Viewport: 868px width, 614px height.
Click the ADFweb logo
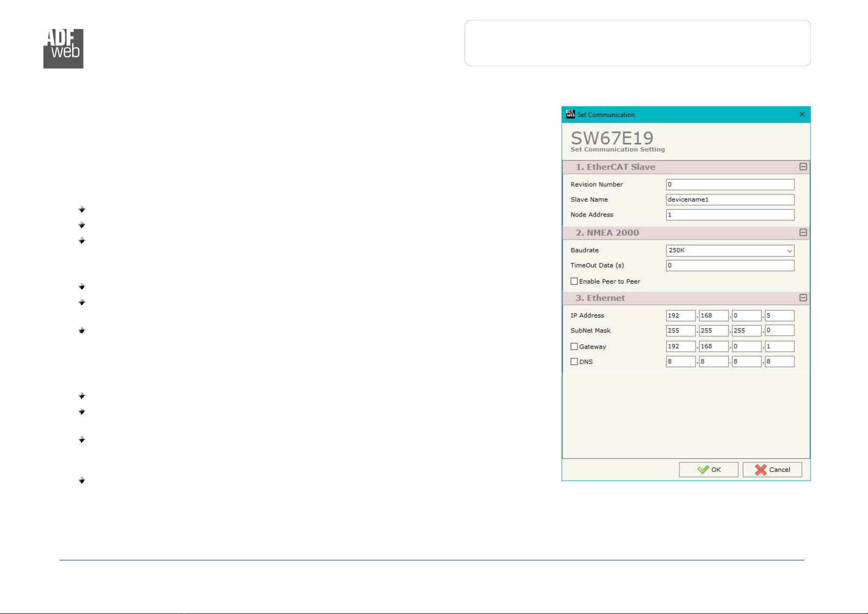tap(63, 48)
